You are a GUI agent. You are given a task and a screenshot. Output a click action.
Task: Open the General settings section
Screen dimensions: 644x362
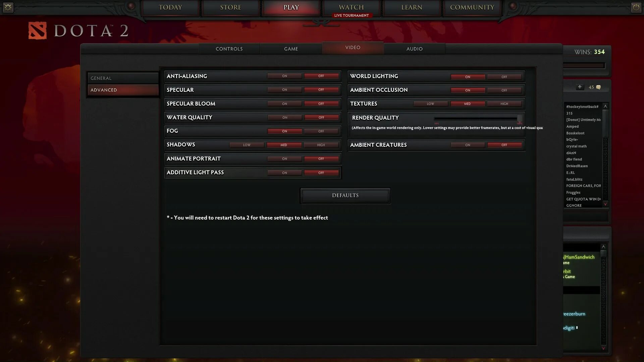[x=123, y=78]
